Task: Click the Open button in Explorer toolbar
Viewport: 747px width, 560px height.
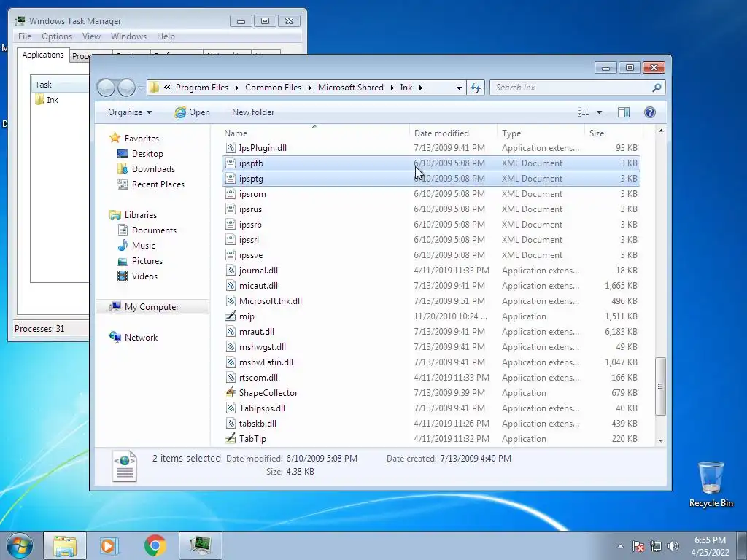Action: 192,112
